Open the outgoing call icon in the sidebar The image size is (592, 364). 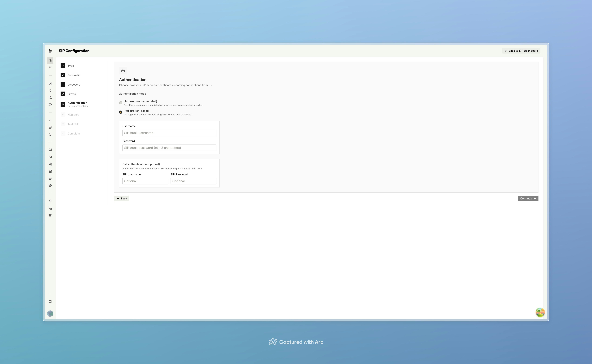(50, 150)
